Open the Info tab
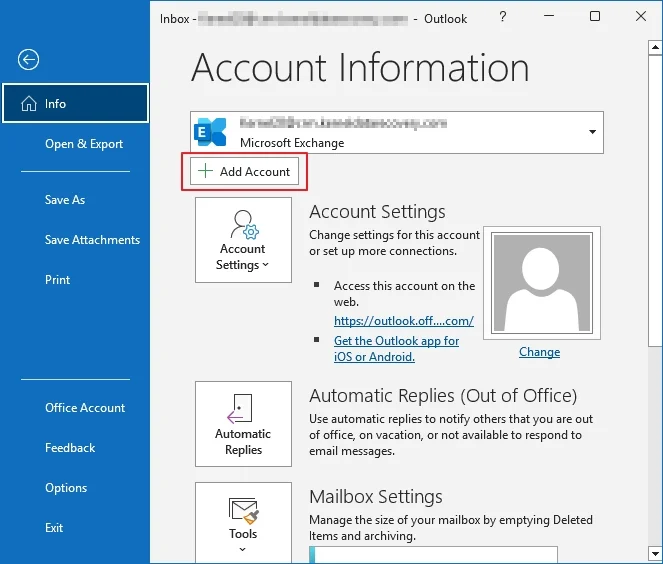This screenshot has width=663, height=564. 75,104
